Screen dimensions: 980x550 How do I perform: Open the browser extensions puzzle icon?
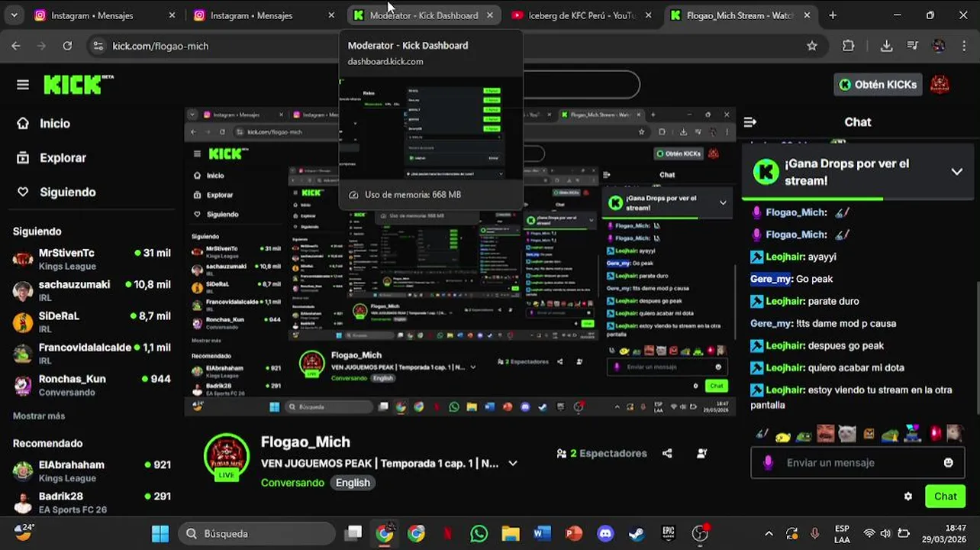tap(848, 46)
